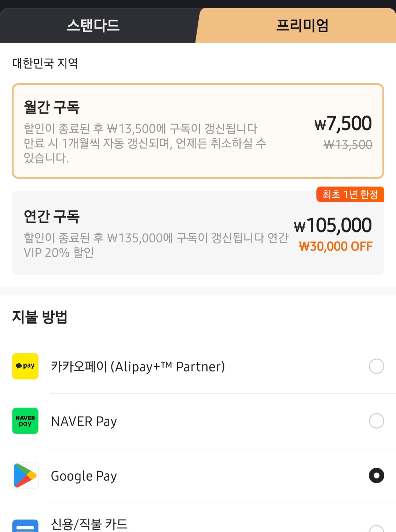The height and width of the screenshot is (532, 396).
Task: Choose the NAVER Pay radio button
Action: (x=376, y=421)
